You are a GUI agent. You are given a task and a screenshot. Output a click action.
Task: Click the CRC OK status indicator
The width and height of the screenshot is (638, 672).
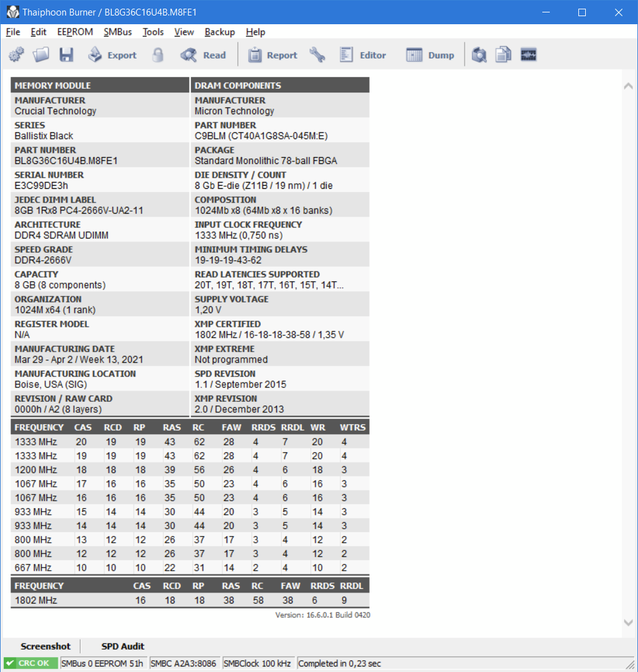click(x=30, y=663)
